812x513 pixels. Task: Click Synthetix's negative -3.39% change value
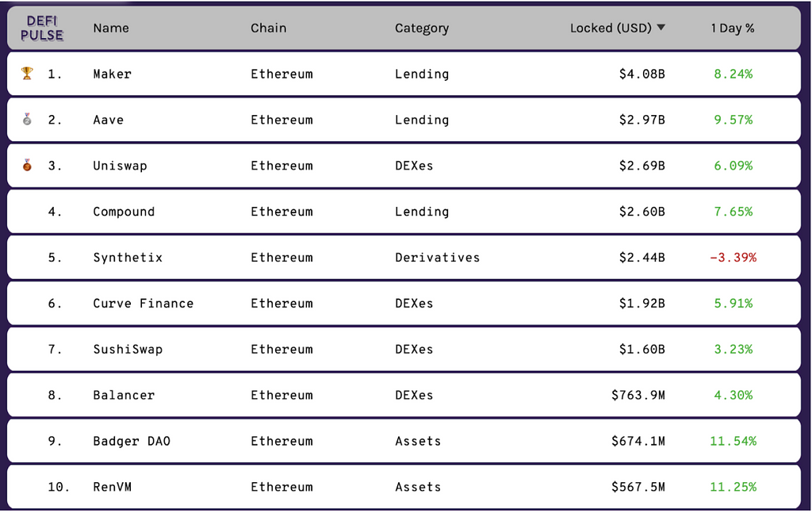click(x=733, y=258)
